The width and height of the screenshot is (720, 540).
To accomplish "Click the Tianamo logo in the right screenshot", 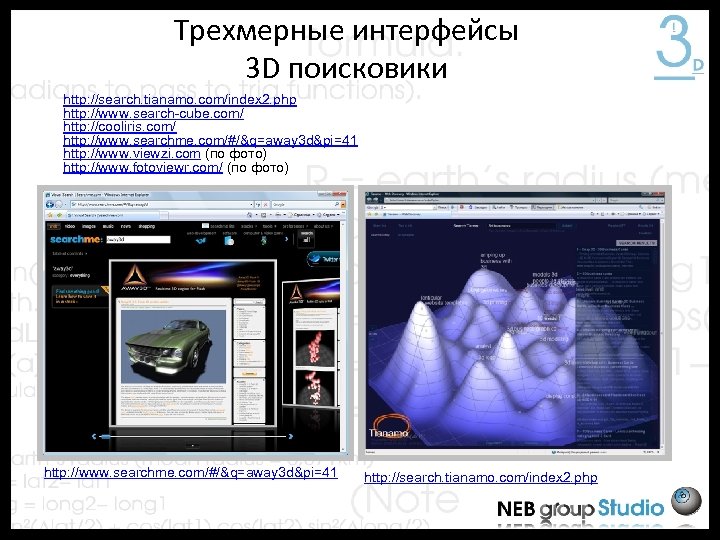I will tap(390, 427).
